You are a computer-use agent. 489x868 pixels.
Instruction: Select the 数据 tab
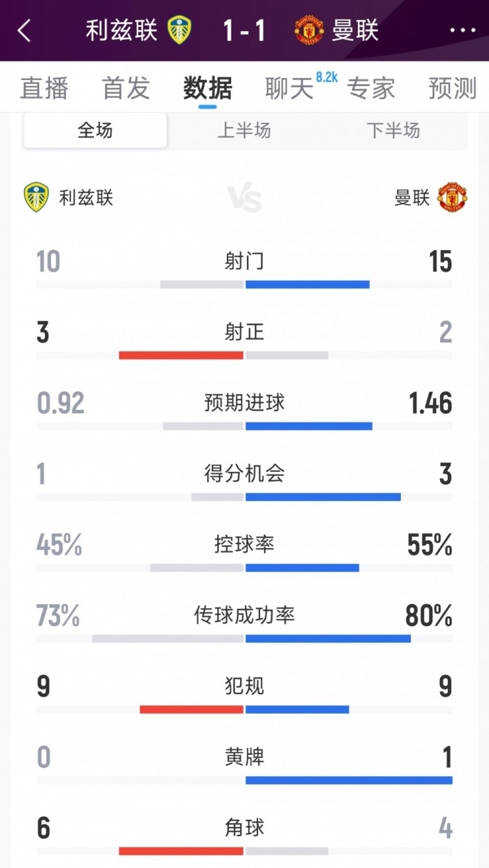click(207, 89)
